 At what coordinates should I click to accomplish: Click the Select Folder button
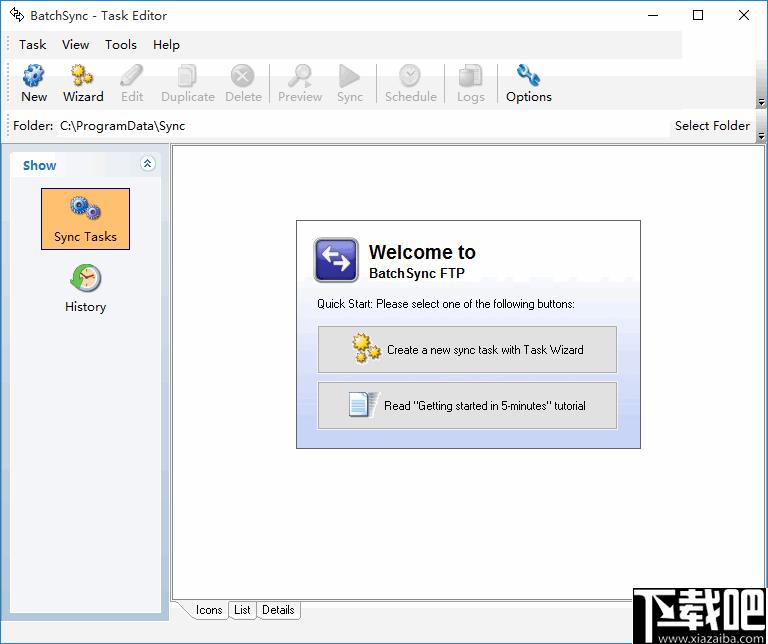point(712,126)
